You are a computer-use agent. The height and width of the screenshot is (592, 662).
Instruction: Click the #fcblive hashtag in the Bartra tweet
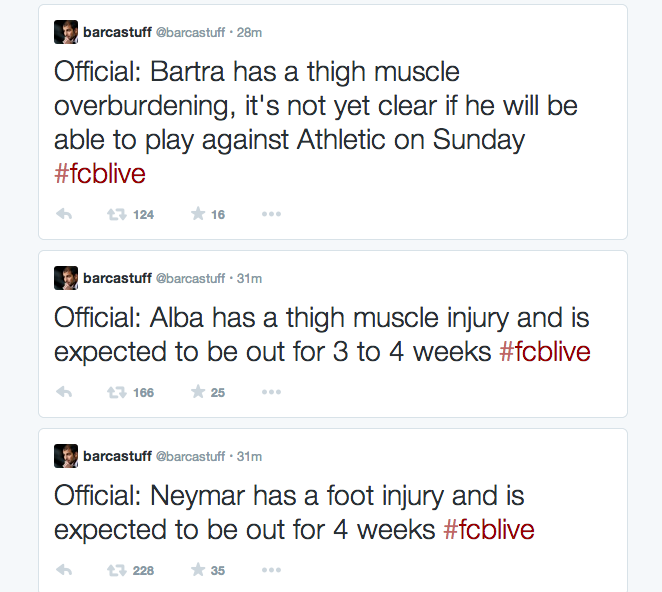100,174
